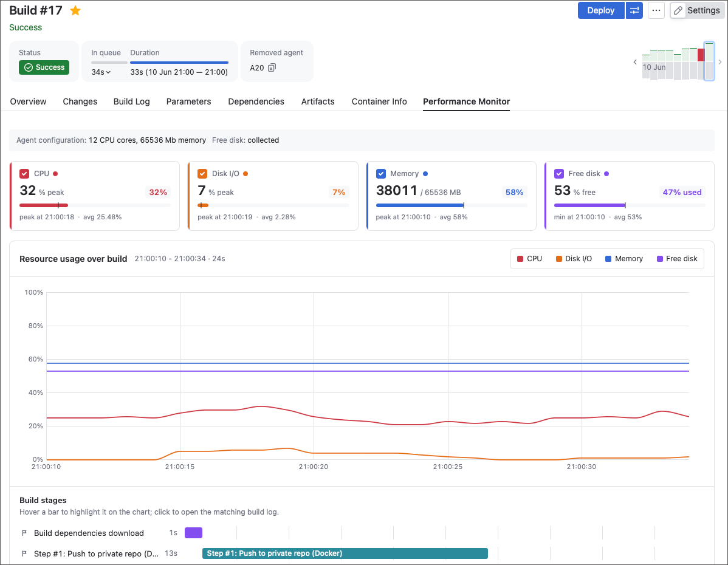Click the Free disk legend swatch
This screenshot has width=728, height=565.
coord(660,259)
